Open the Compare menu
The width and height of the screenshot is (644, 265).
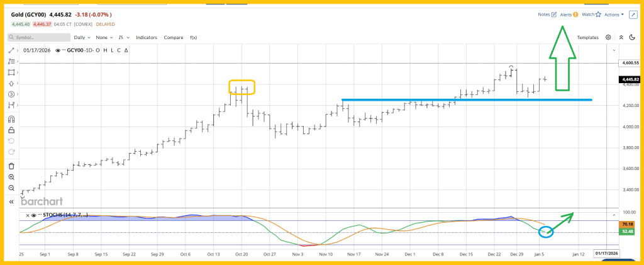click(174, 38)
